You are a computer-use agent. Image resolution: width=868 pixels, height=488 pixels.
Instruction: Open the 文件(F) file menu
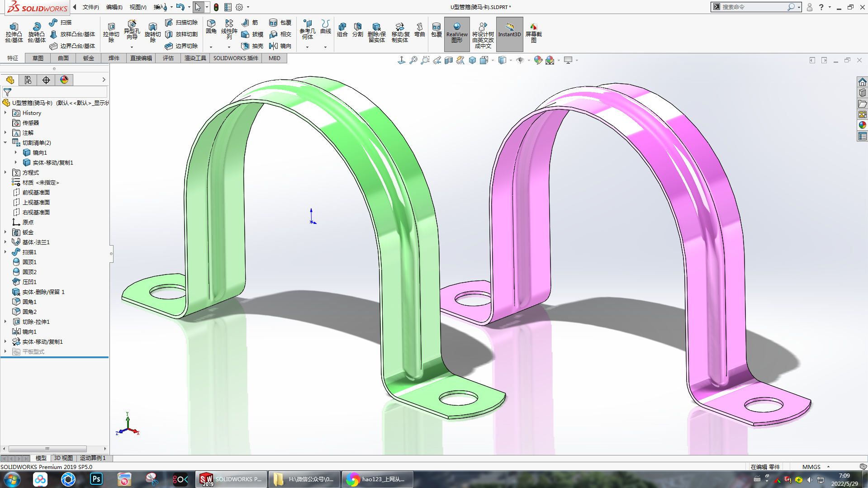tap(90, 7)
